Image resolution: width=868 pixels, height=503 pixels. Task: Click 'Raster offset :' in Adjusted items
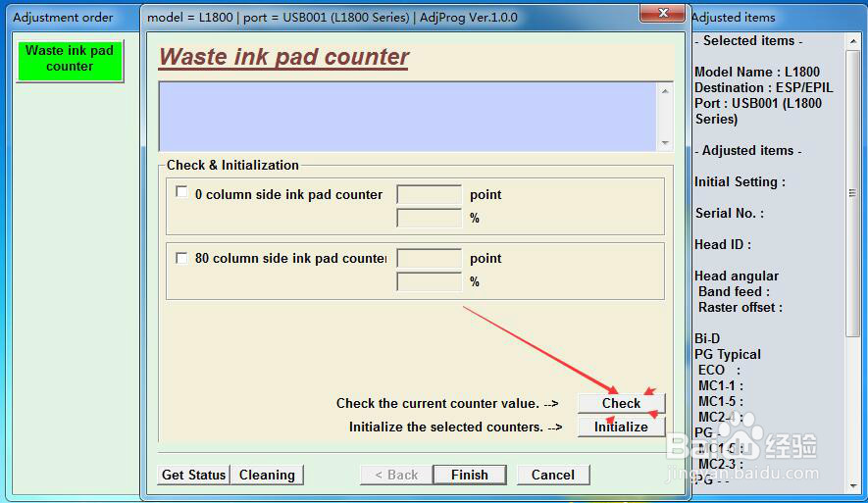(740, 307)
